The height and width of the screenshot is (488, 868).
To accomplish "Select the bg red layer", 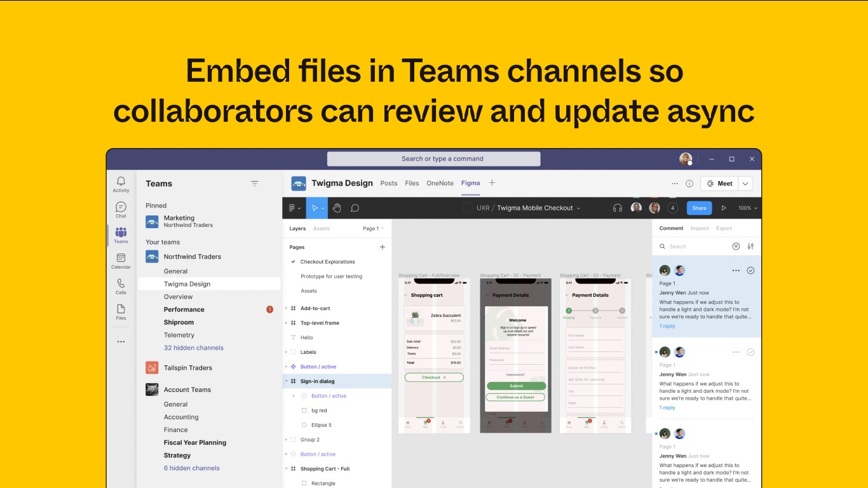I will [x=319, y=410].
